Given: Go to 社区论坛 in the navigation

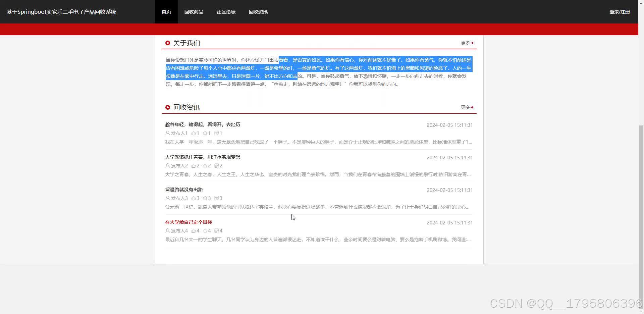Looking at the screenshot, I should coord(226,12).
